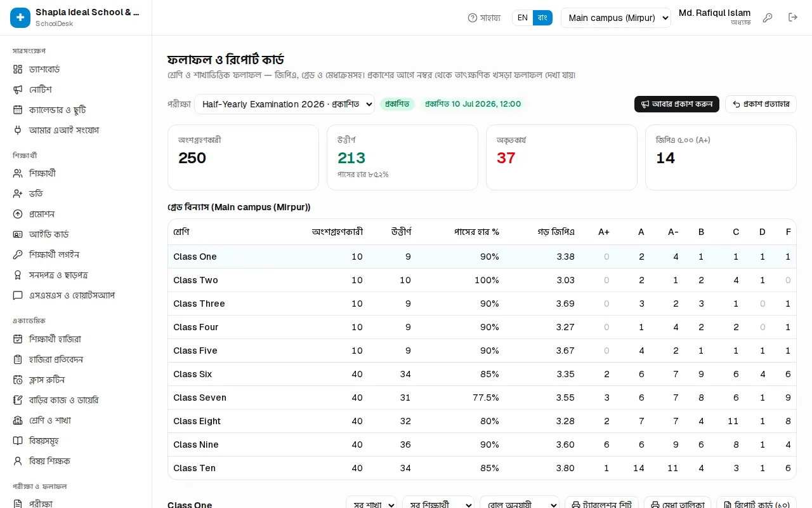Click the এসএমএস ও হোয়াটসঅ্যাপ message icon
The width and height of the screenshot is (812, 508).
pyautogui.click(x=18, y=295)
